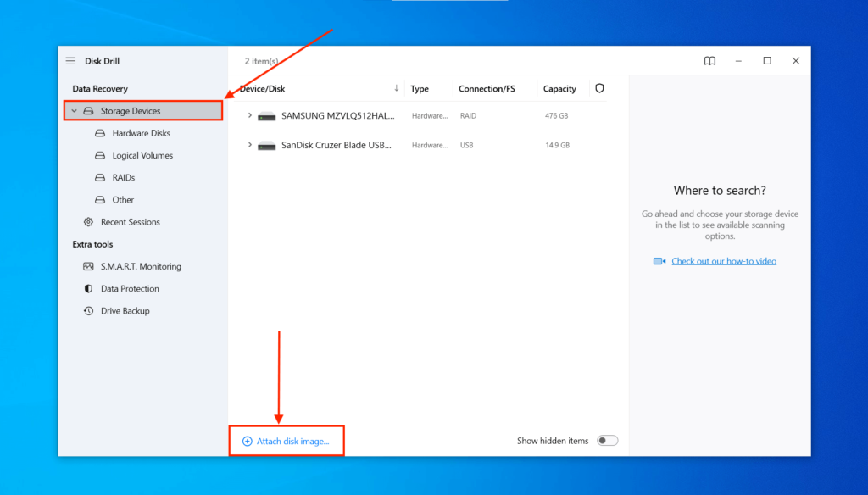Click the shield icon in the list header
The height and width of the screenshot is (495, 868).
599,88
